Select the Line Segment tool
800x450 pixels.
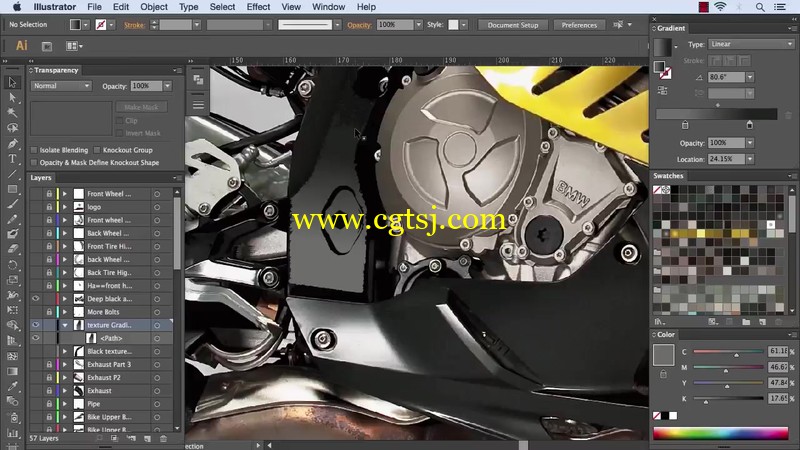[12, 174]
